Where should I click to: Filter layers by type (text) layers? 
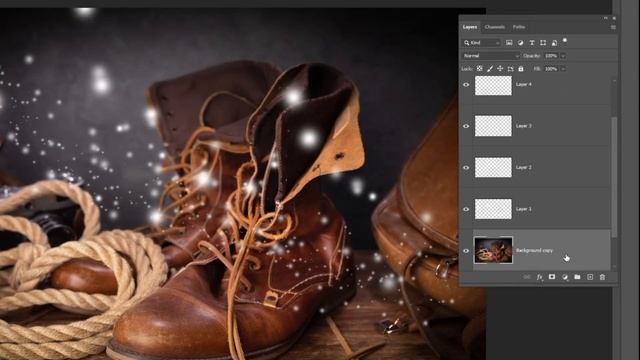point(532,42)
